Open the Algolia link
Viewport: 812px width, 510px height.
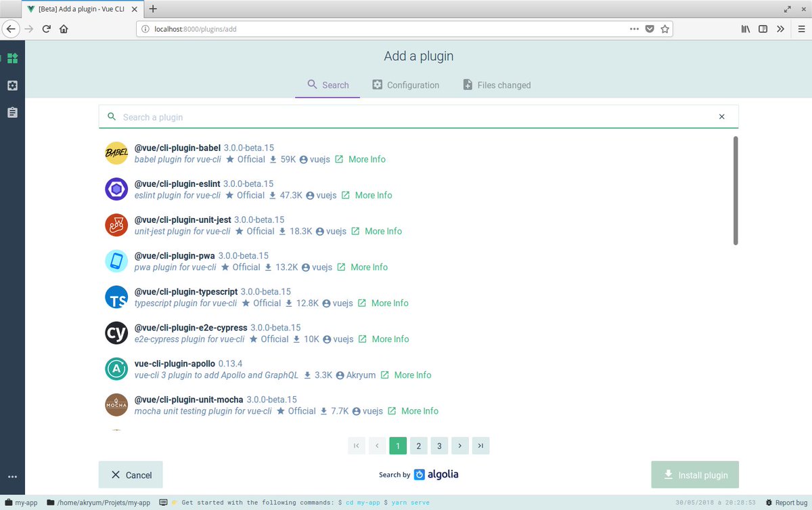436,474
